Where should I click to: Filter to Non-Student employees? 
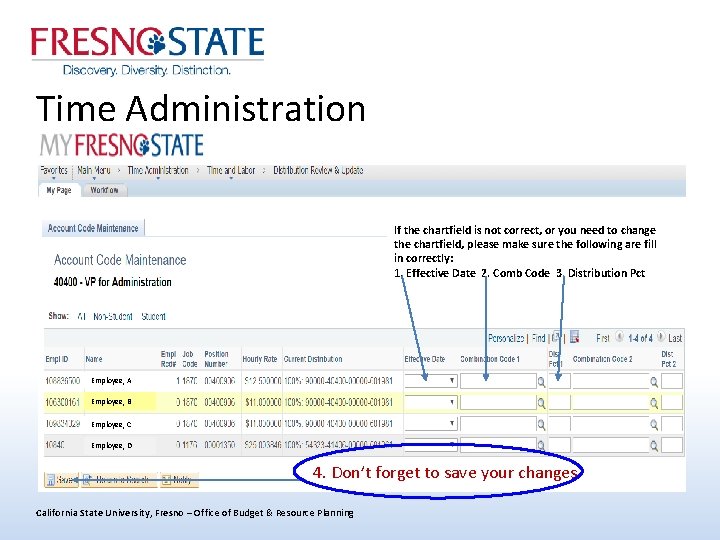(x=112, y=316)
